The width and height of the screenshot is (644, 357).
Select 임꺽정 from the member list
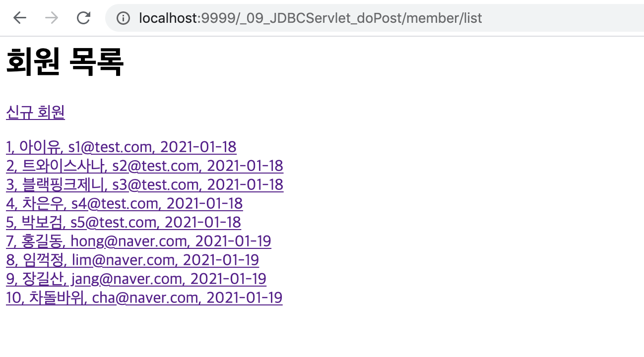(x=132, y=260)
